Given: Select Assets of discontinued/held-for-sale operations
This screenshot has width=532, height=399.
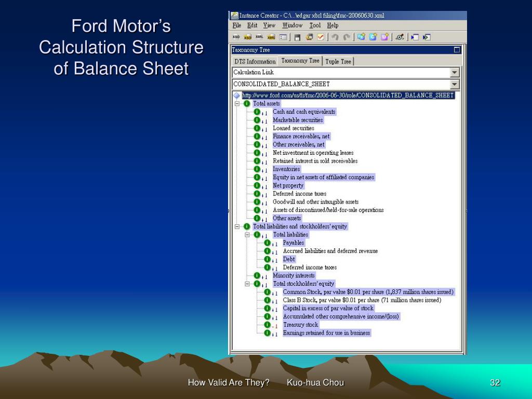Looking at the screenshot, I should pos(328,210).
